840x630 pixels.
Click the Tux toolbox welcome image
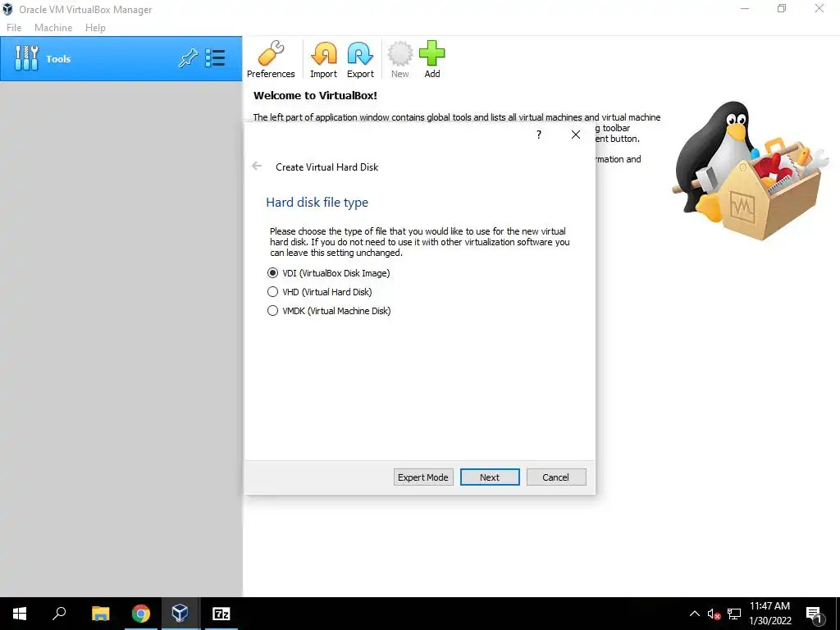750,171
